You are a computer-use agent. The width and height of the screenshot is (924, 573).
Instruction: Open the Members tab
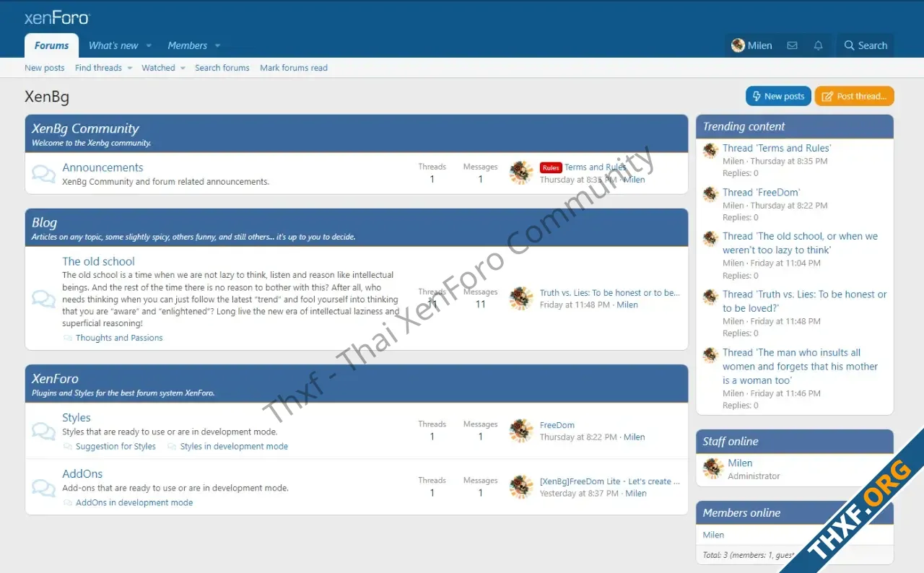pyautogui.click(x=188, y=45)
